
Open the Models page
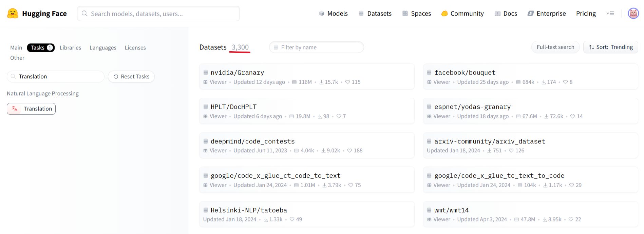point(333,14)
